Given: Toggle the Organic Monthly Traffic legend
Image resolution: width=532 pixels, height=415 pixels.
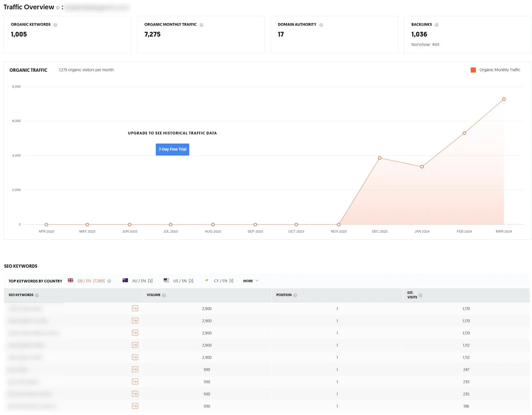Looking at the screenshot, I should click(500, 70).
